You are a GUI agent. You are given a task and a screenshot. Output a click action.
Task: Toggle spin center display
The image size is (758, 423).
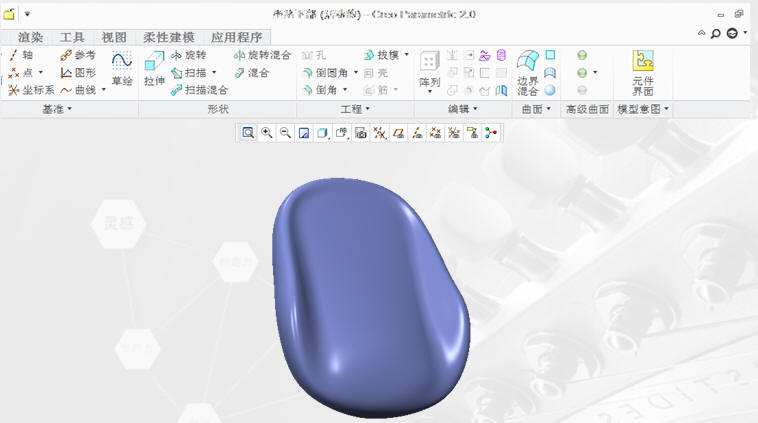click(491, 133)
